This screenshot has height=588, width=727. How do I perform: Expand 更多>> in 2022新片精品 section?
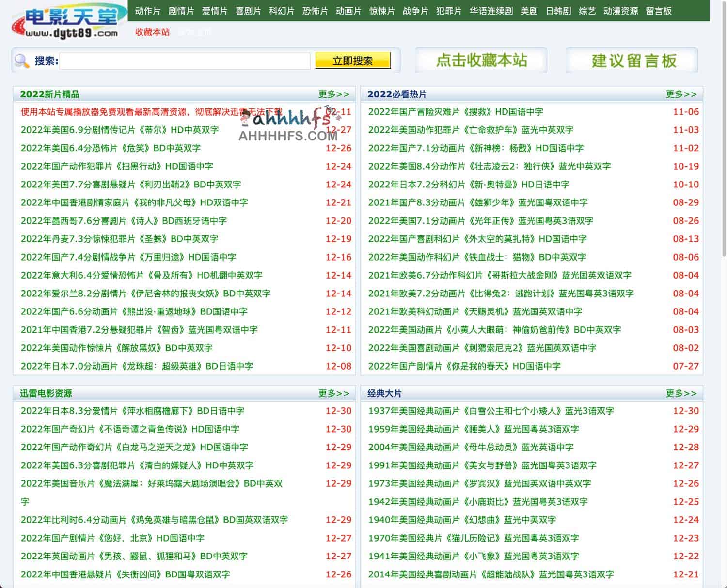click(333, 94)
